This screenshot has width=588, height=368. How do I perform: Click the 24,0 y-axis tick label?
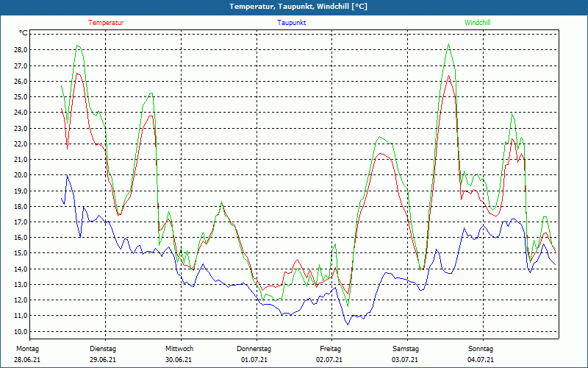coord(20,113)
